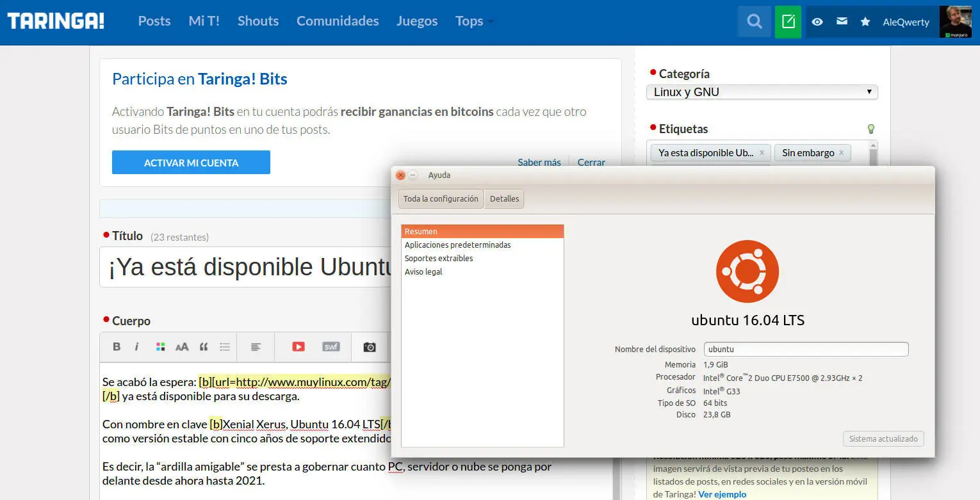Open the messages envelope icon
Viewport: 980px width, 500px height.
(x=842, y=22)
